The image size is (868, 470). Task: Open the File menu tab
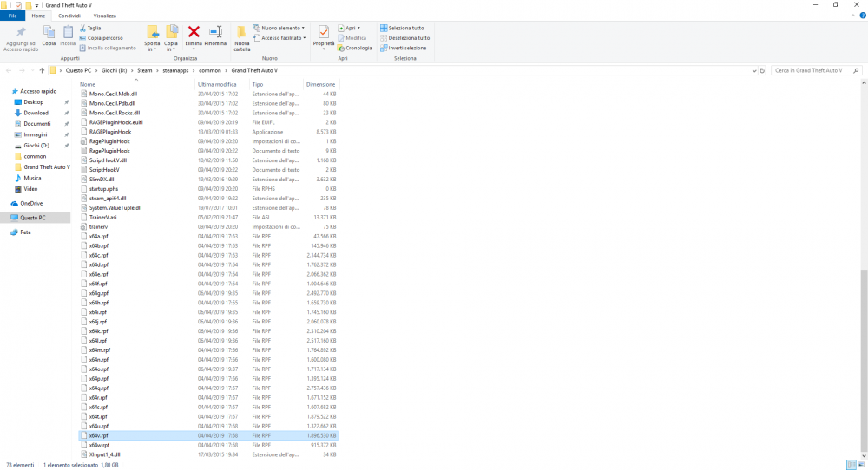(13, 16)
